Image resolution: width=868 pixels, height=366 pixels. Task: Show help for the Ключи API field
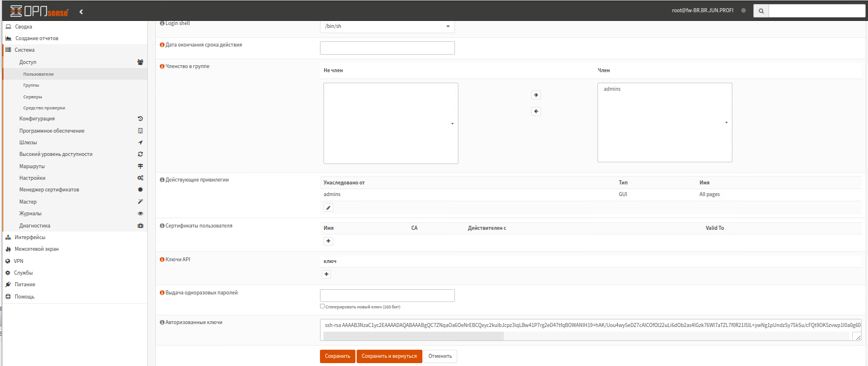tap(162, 260)
